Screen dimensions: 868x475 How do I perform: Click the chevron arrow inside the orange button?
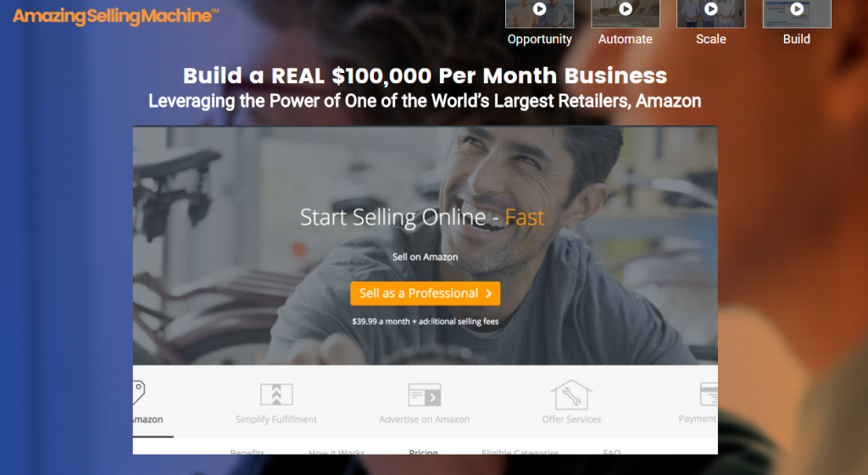[x=489, y=293]
